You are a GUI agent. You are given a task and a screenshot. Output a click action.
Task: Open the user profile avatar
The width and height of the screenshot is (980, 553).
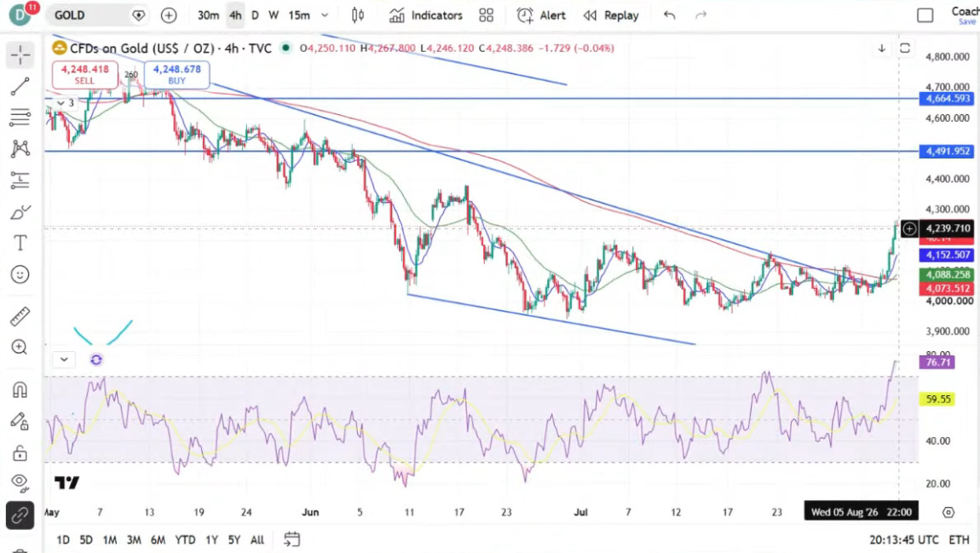point(21,15)
